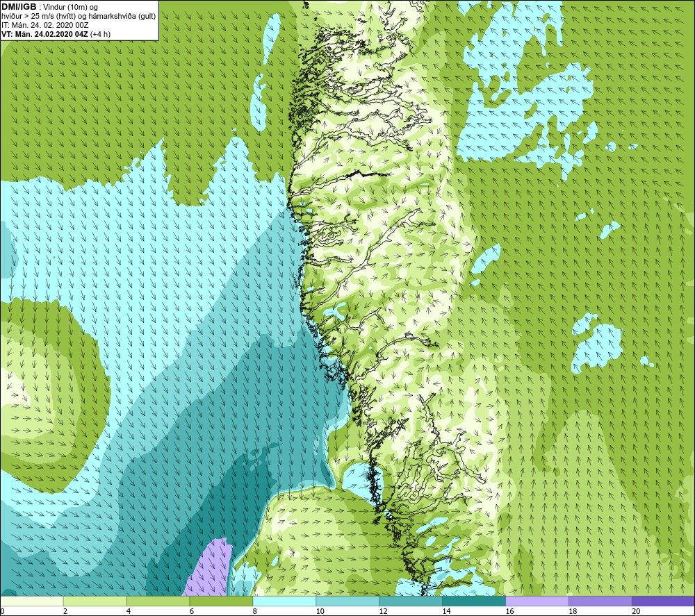This screenshot has width=695, height=616.
Task: Select the 8–10 m/s light cyan swatch
Action: click(x=284, y=601)
